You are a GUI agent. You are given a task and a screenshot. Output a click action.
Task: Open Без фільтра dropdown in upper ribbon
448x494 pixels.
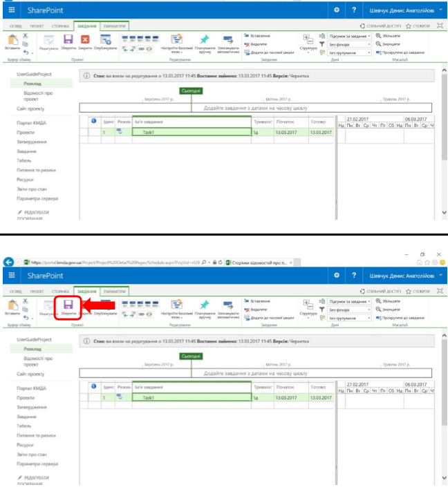pyautogui.click(x=350, y=44)
